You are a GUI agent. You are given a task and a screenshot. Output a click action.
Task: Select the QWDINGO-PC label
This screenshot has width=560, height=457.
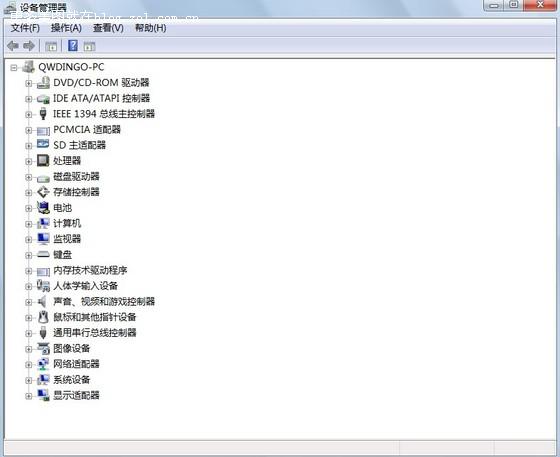71,67
